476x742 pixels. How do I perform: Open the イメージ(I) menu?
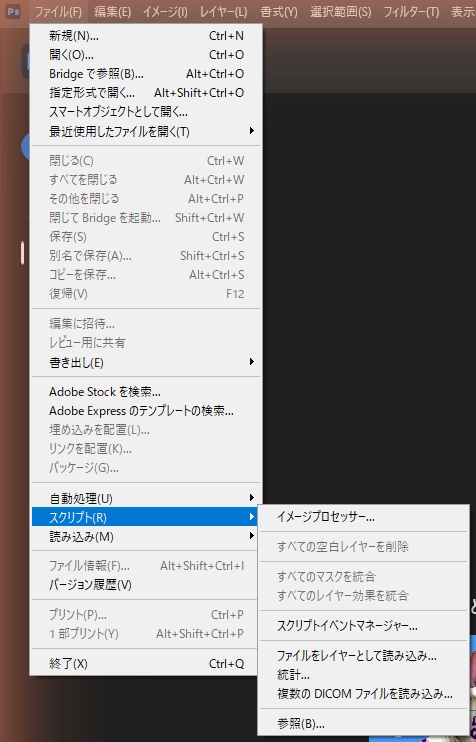[165, 11]
